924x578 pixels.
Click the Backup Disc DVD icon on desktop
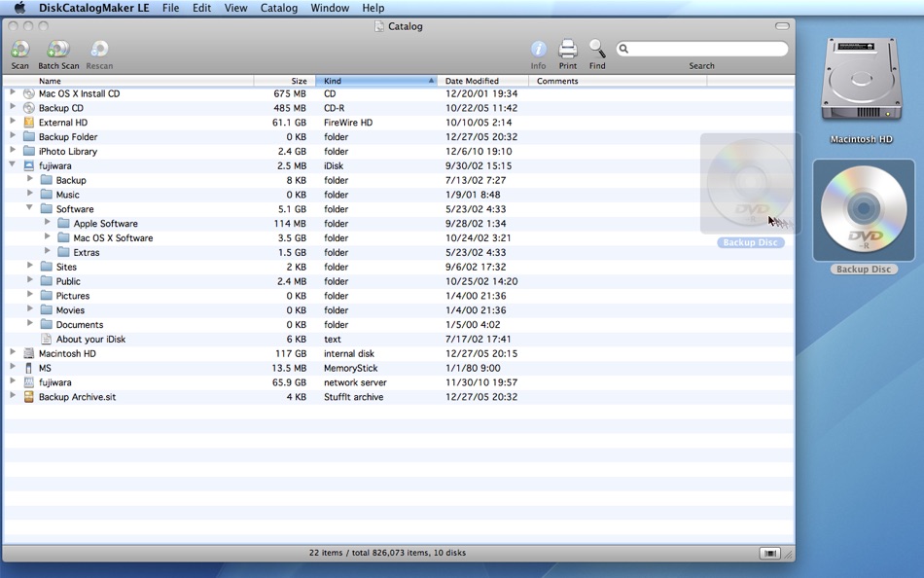pyautogui.click(x=864, y=209)
